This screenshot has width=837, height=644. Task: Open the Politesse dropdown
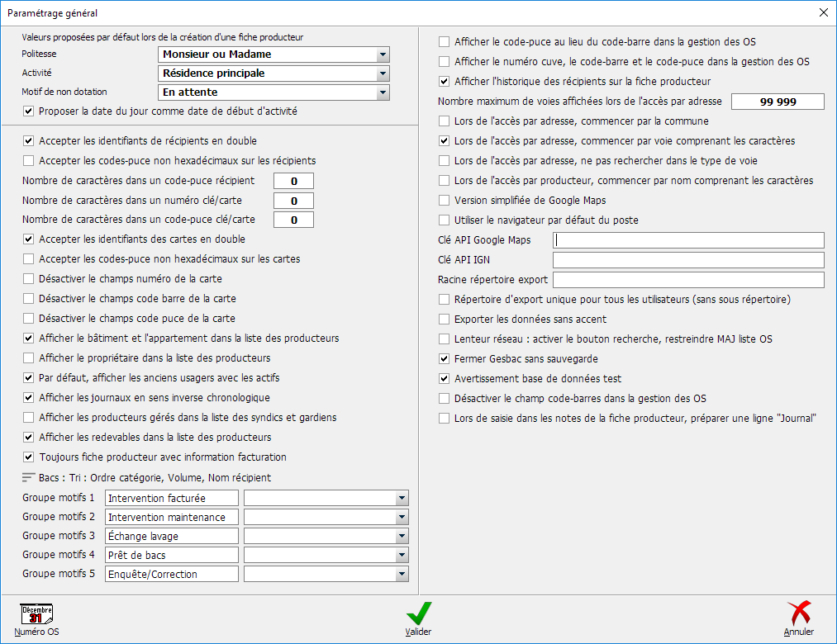[382, 54]
